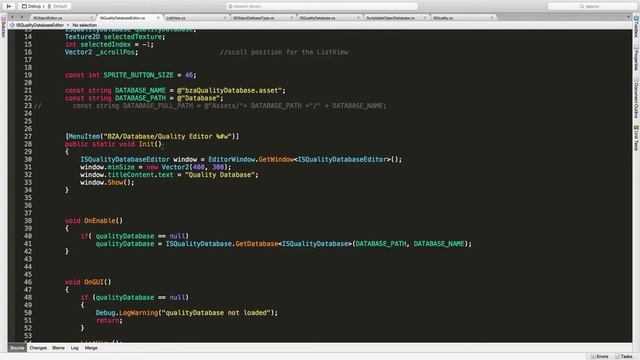Click '@"bzaQualityDatabase.asset"' string
Screen dimensions: 640x360
tap(229, 91)
